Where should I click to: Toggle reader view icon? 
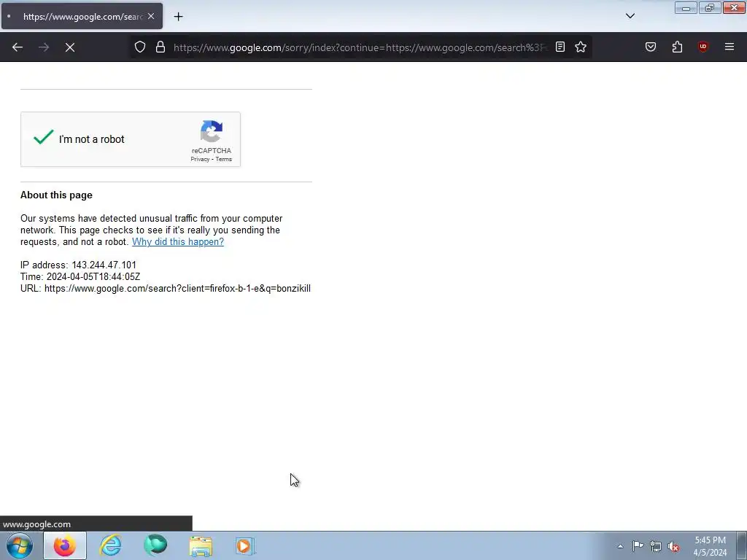coord(560,47)
